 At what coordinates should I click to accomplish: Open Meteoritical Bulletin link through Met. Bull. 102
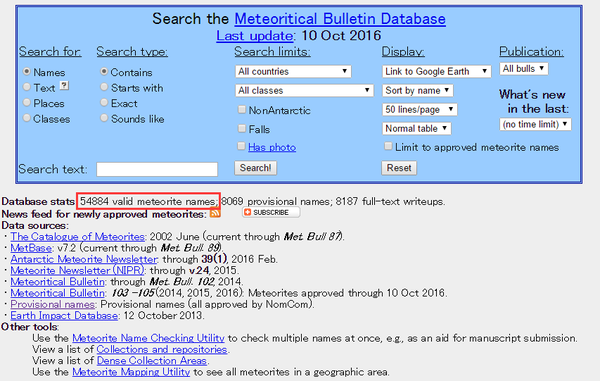57,282
